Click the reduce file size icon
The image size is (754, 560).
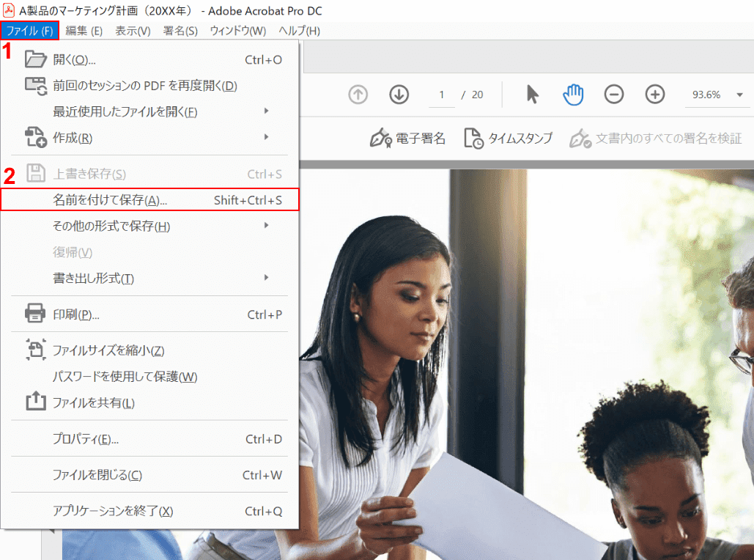(x=36, y=350)
